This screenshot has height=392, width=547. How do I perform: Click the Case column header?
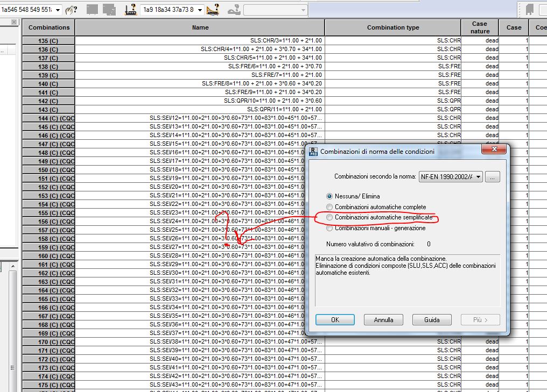pos(514,27)
